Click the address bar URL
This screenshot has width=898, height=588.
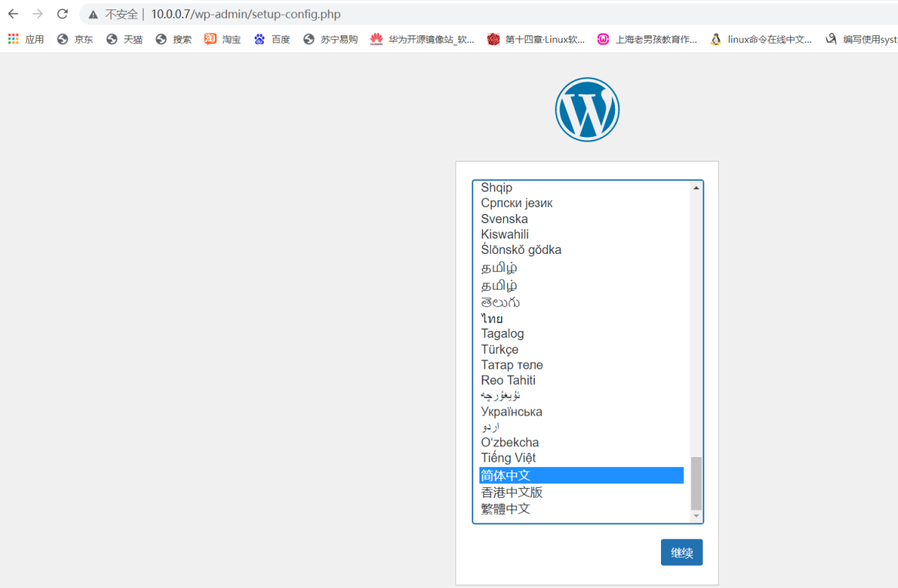245,15
